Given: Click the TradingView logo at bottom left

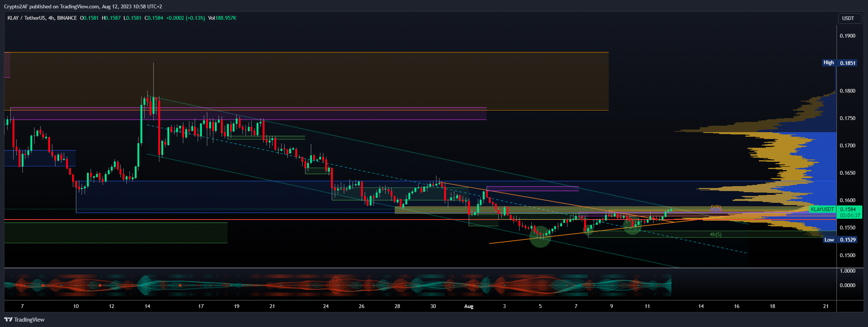Looking at the screenshot, I should point(24,320).
